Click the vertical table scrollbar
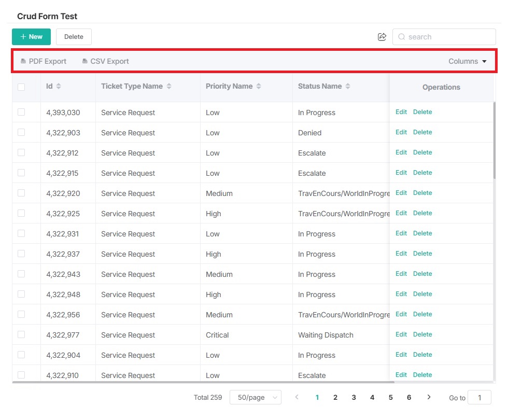The height and width of the screenshot is (420, 508). click(495, 140)
